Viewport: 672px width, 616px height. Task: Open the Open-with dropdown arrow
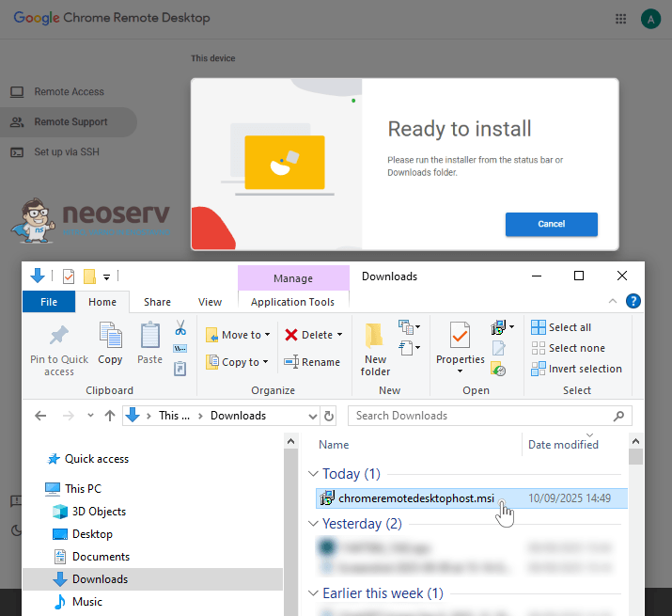(511, 327)
